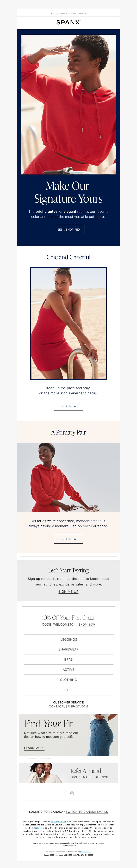Select the ACTIVE category link
137x868 pixels.
(x=68, y=670)
